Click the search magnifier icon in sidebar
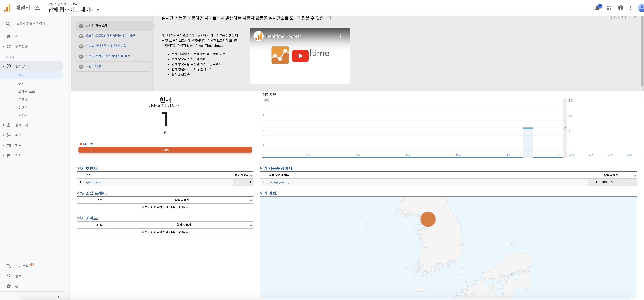The height and width of the screenshot is (300, 644). 8,24
